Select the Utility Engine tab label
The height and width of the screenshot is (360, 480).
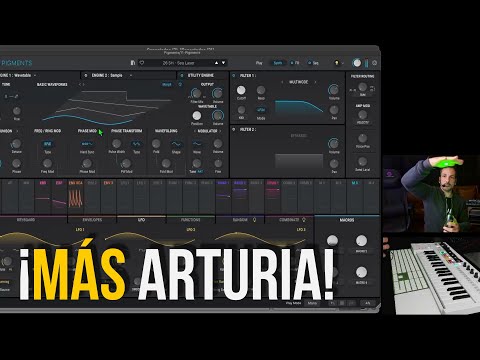[201, 76]
